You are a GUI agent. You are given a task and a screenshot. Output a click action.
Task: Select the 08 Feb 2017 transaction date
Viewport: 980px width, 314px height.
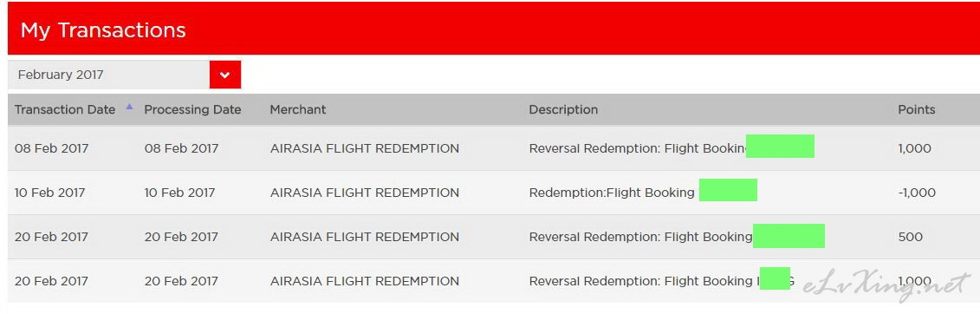pyautogui.click(x=52, y=148)
